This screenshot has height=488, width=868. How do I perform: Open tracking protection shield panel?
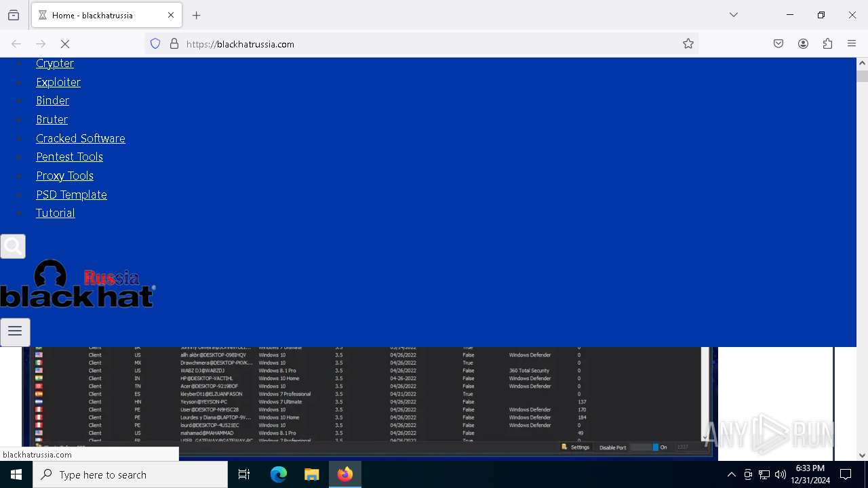(155, 44)
